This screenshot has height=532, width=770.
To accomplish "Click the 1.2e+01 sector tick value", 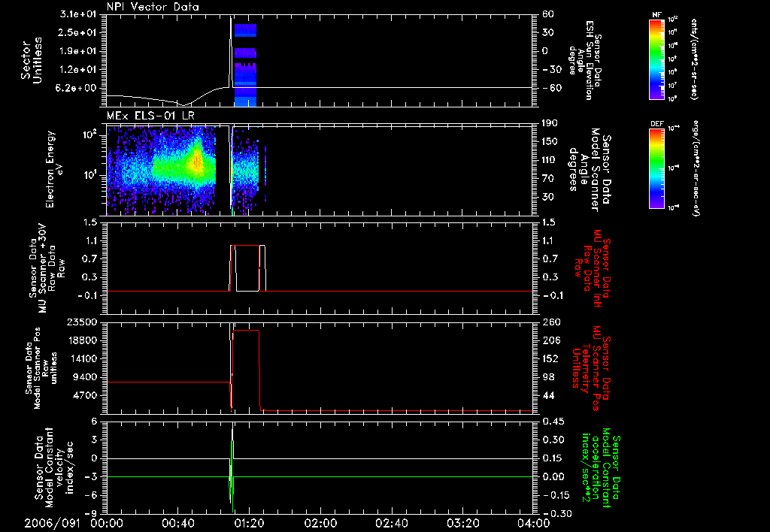I will pyautogui.click(x=78, y=70).
